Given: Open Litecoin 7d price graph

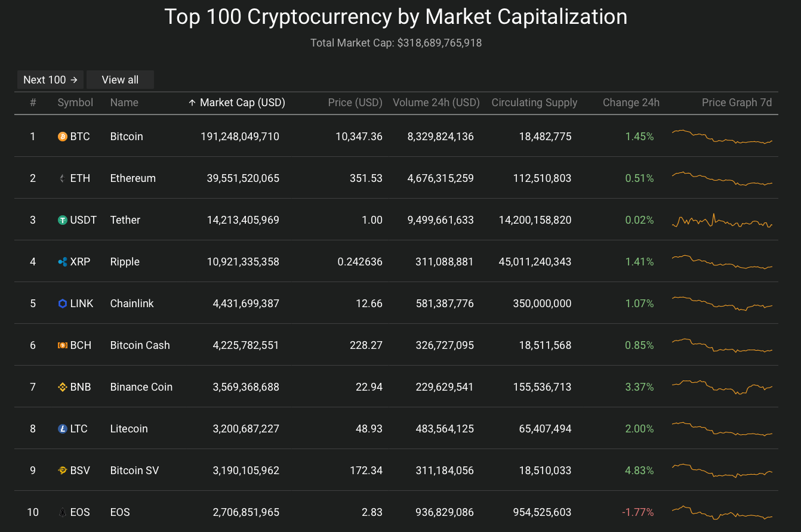Looking at the screenshot, I should point(722,429).
